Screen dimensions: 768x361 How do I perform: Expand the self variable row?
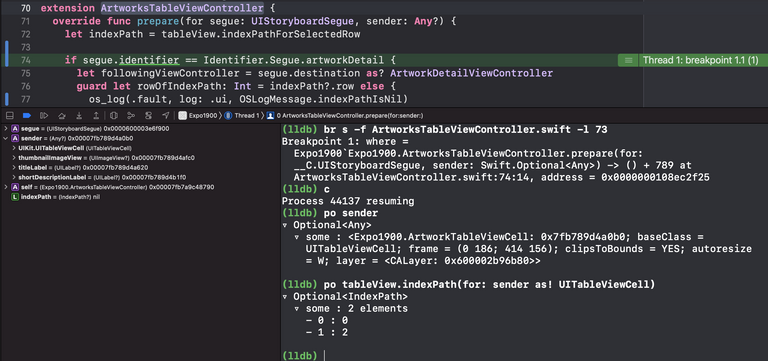[5, 187]
